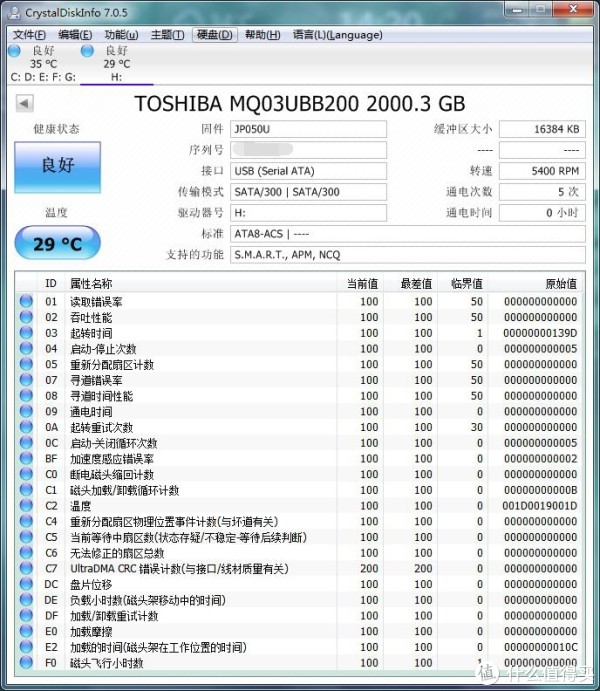Image resolution: width=600 pixels, height=691 pixels.
Task: Click status circle for attribute E0 加载摩擦
Action: 26,632
